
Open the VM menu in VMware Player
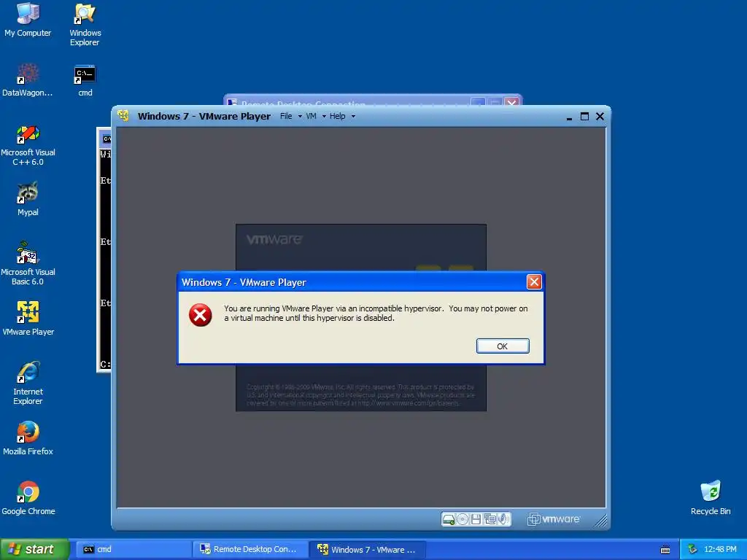tap(311, 116)
